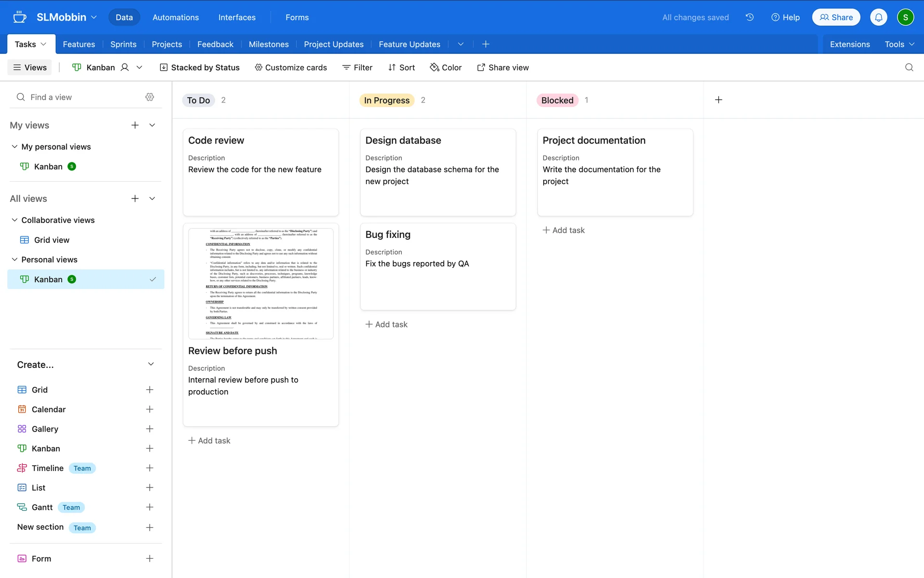Click the Customize cards button

291,67
